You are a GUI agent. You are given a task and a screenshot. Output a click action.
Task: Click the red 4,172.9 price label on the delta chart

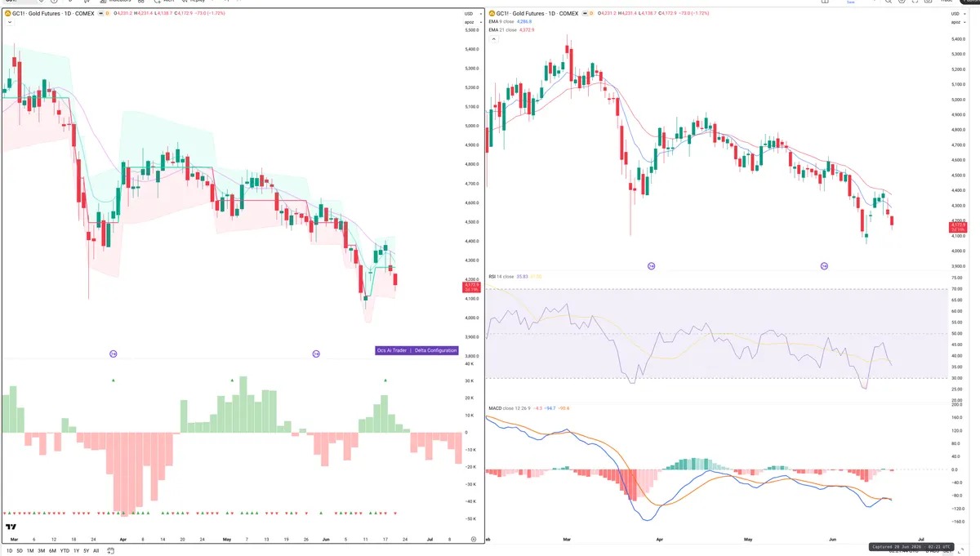pyautogui.click(x=471, y=287)
